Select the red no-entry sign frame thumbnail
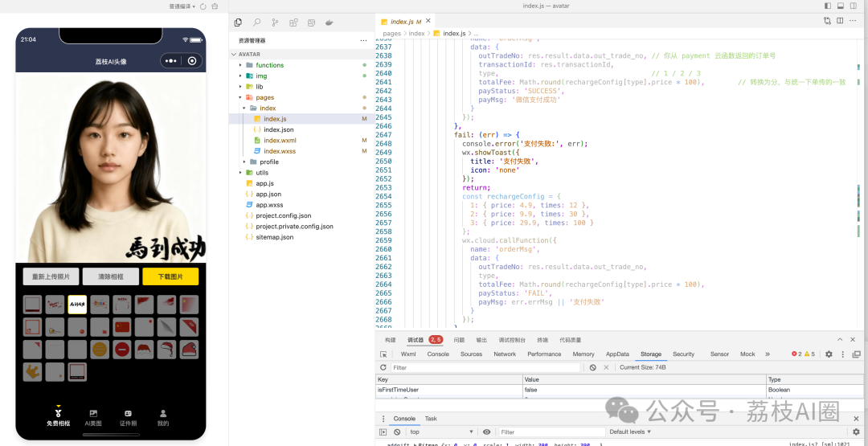 coord(122,350)
